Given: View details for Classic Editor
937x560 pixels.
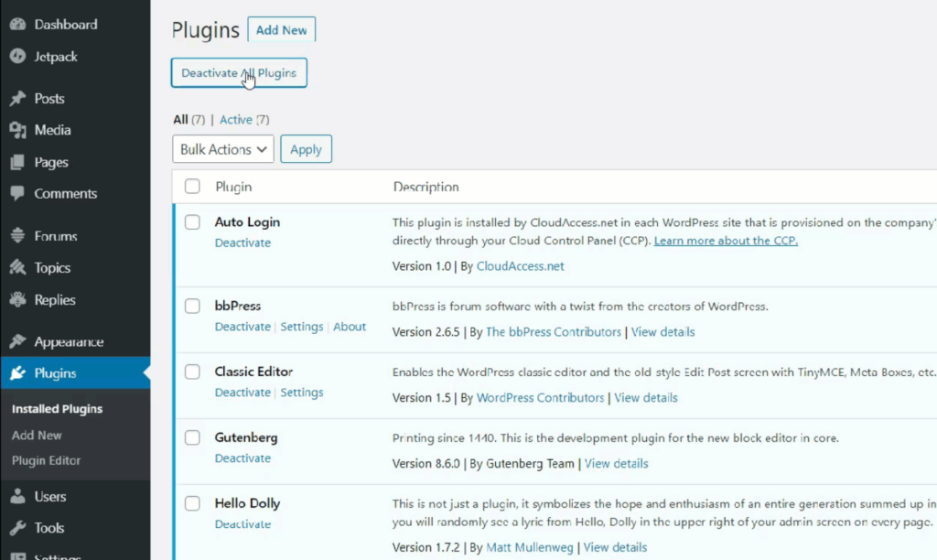Looking at the screenshot, I should pyautogui.click(x=646, y=397).
